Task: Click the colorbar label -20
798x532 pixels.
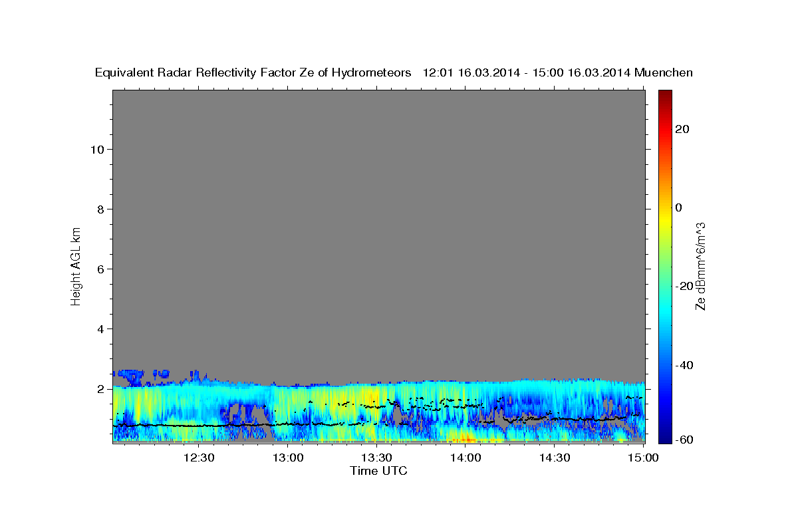Action: pyautogui.click(x=683, y=286)
